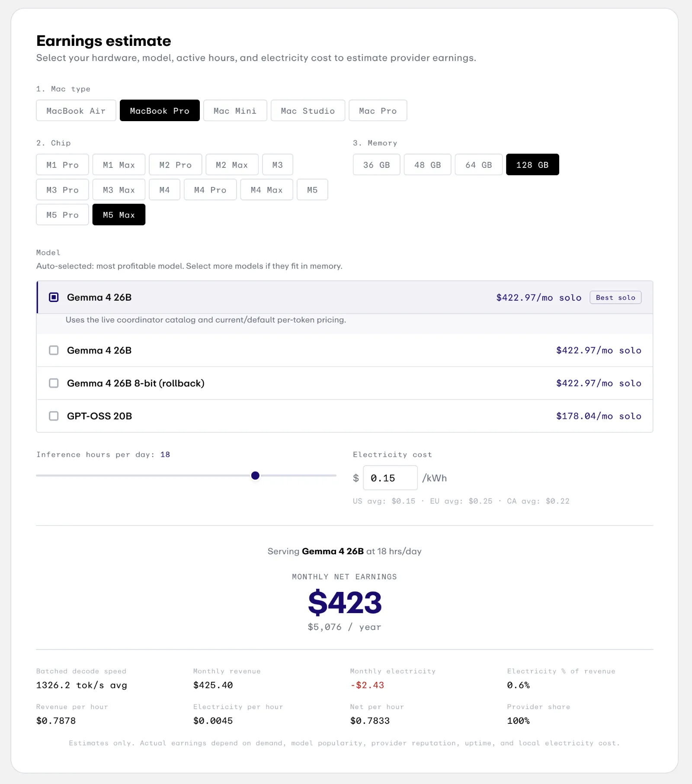The width and height of the screenshot is (692, 784).
Task: Click the Best solo badge
Action: (x=615, y=298)
